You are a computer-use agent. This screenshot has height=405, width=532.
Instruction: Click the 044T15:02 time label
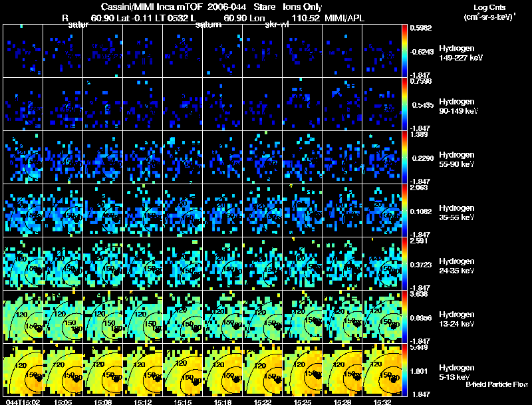23,402
